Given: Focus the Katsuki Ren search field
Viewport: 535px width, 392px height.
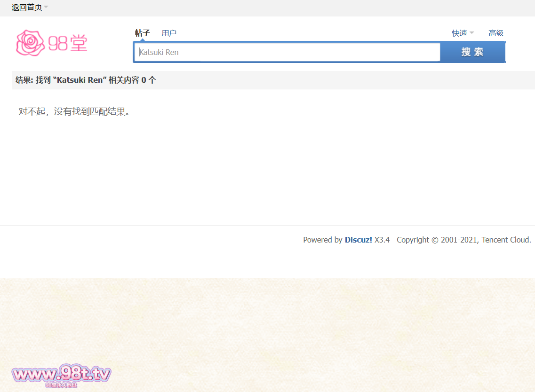Looking at the screenshot, I should pos(287,52).
